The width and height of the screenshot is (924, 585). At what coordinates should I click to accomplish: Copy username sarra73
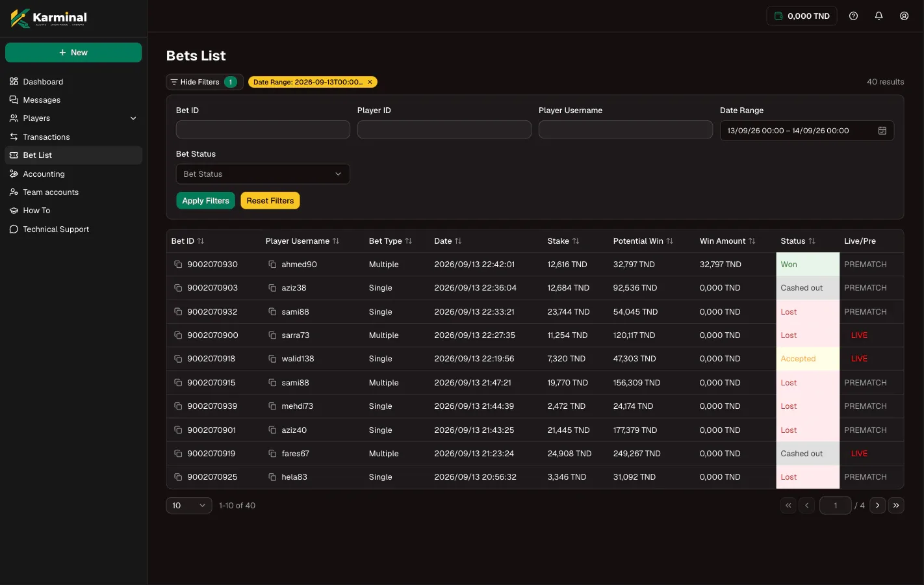point(272,335)
